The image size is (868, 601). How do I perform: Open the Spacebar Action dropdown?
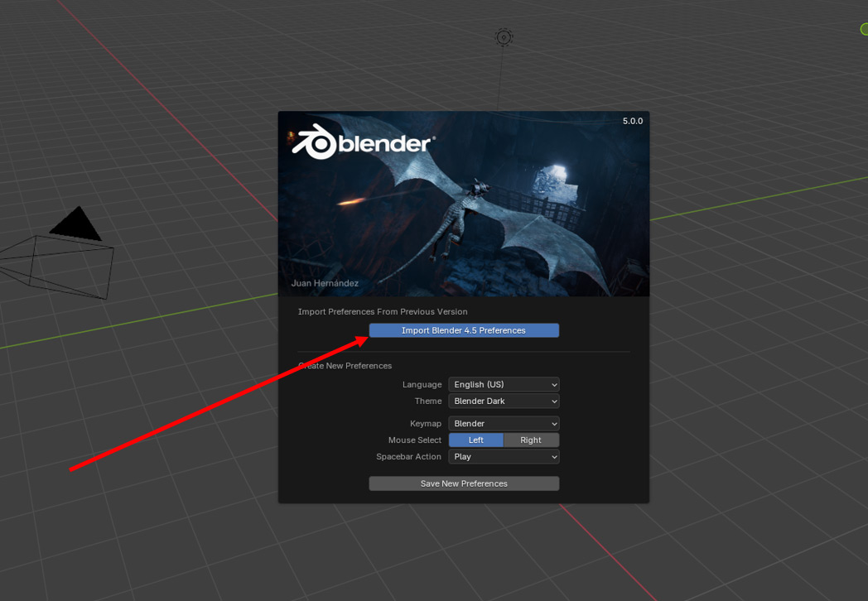504,456
